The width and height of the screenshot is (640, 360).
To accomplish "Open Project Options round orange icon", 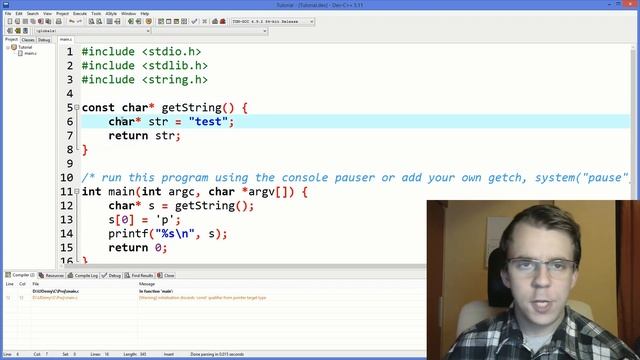I will 149,21.
